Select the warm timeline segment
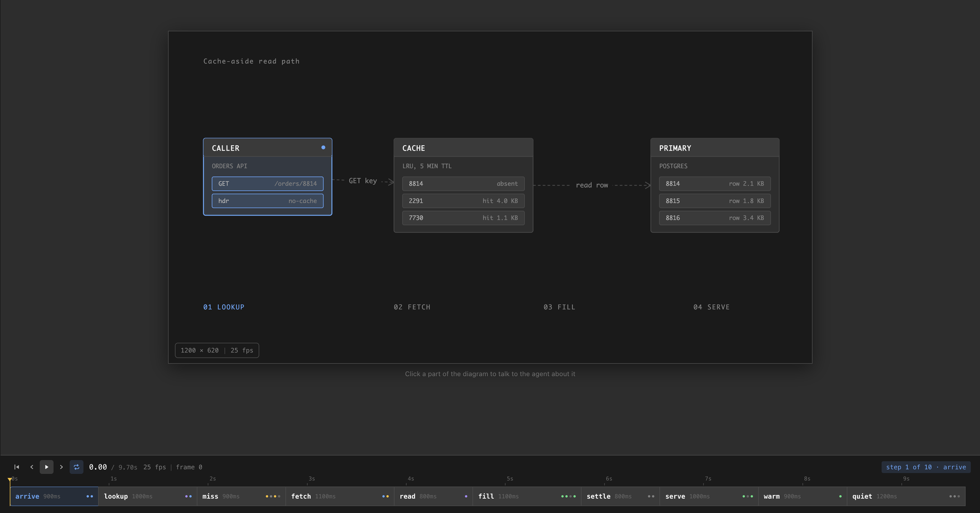 (x=802, y=496)
